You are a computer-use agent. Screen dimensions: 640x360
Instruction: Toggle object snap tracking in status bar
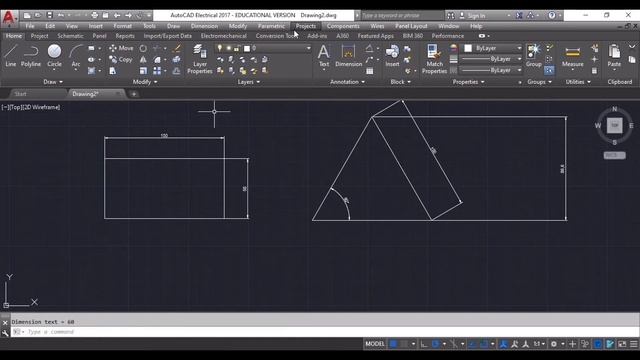[473, 344]
